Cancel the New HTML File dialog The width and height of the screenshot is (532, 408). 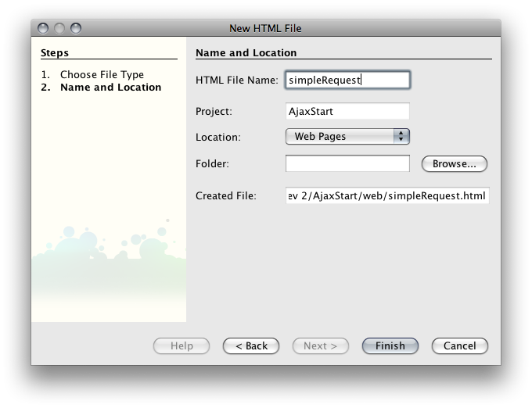coord(460,345)
